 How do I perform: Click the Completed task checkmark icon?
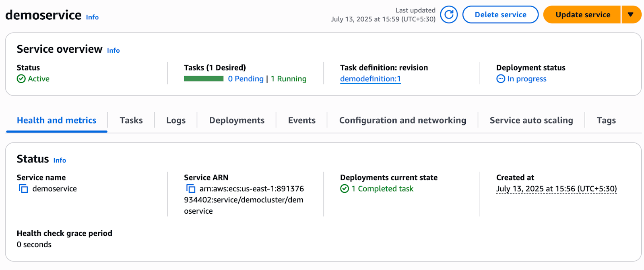(x=345, y=189)
